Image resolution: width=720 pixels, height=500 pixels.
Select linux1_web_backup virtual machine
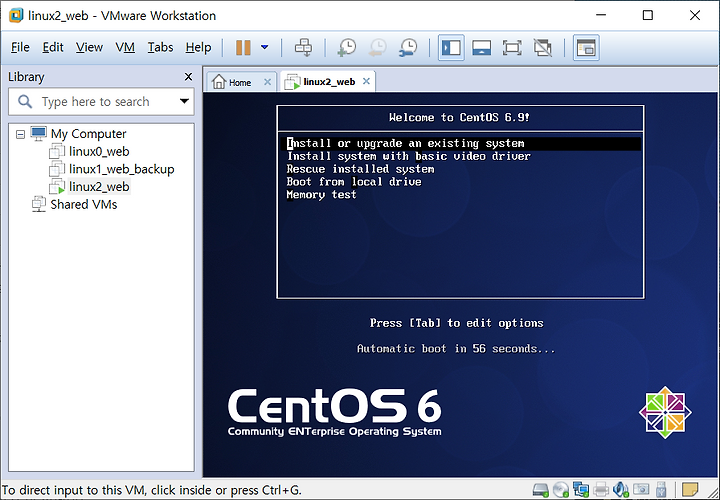tap(121, 169)
